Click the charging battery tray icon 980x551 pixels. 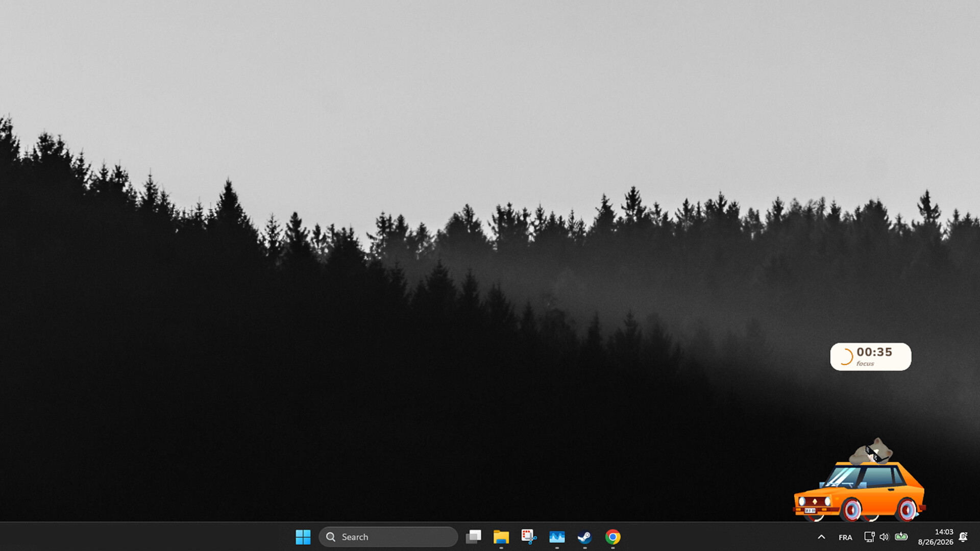coord(901,536)
